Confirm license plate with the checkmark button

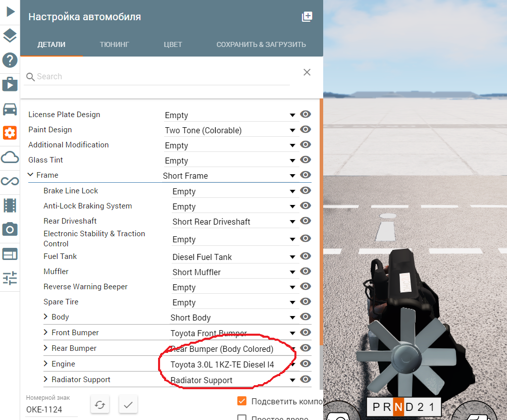pyautogui.click(x=128, y=404)
